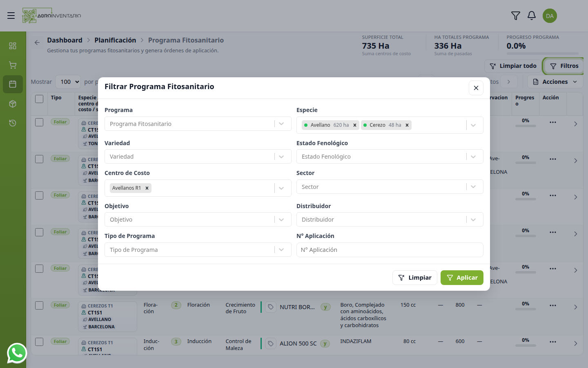Remove the Avellano species tag
The width and height of the screenshot is (588, 368).
[355, 125]
